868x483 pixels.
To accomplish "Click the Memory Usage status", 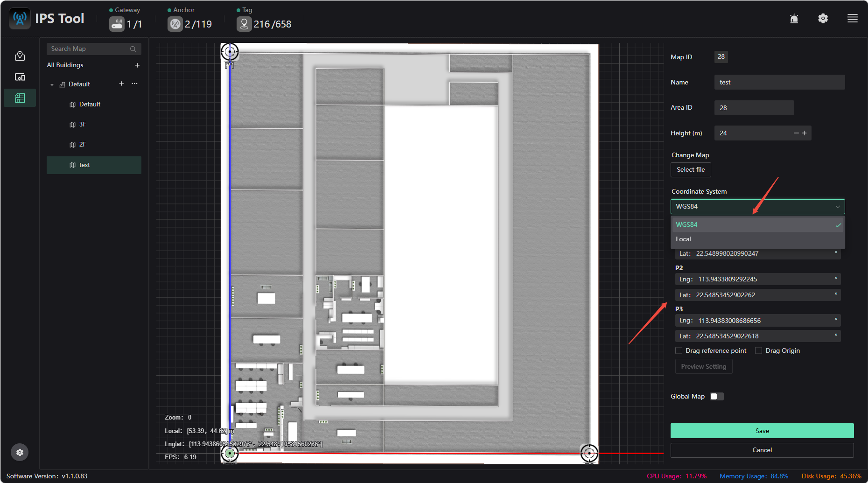I will pos(754,476).
